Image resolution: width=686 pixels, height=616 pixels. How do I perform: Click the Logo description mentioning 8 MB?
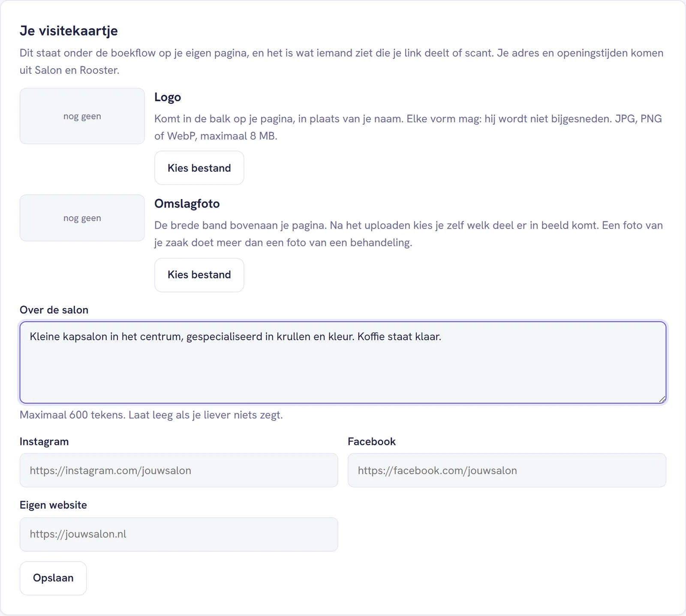coord(408,127)
